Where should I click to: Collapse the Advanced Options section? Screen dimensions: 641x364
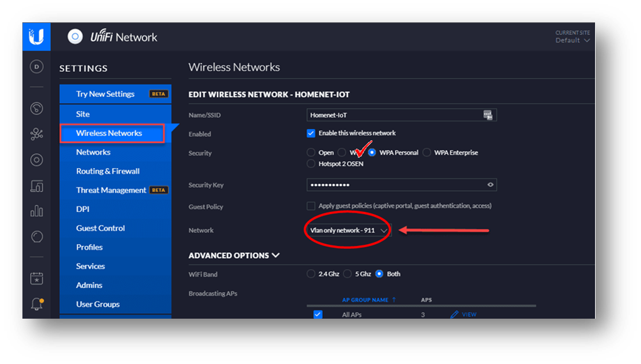(234, 255)
